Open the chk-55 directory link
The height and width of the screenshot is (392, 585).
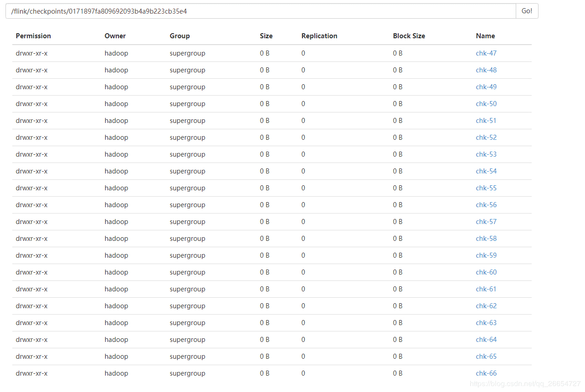point(486,188)
